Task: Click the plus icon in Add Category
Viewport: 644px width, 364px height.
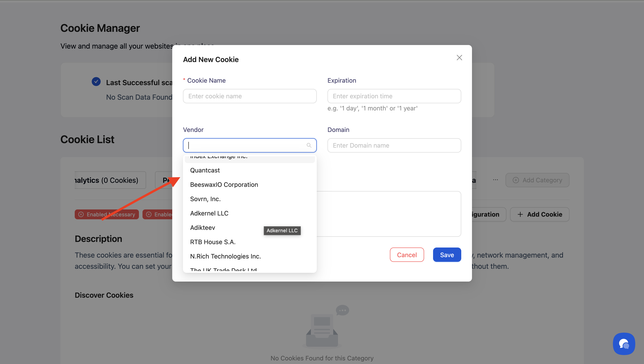Action: click(516, 180)
